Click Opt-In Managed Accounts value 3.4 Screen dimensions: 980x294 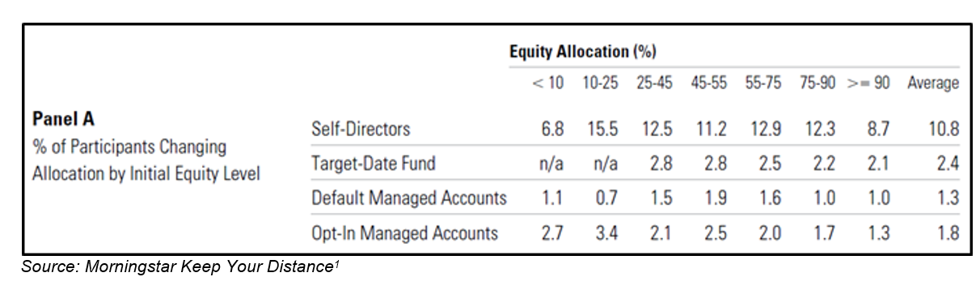606,234
